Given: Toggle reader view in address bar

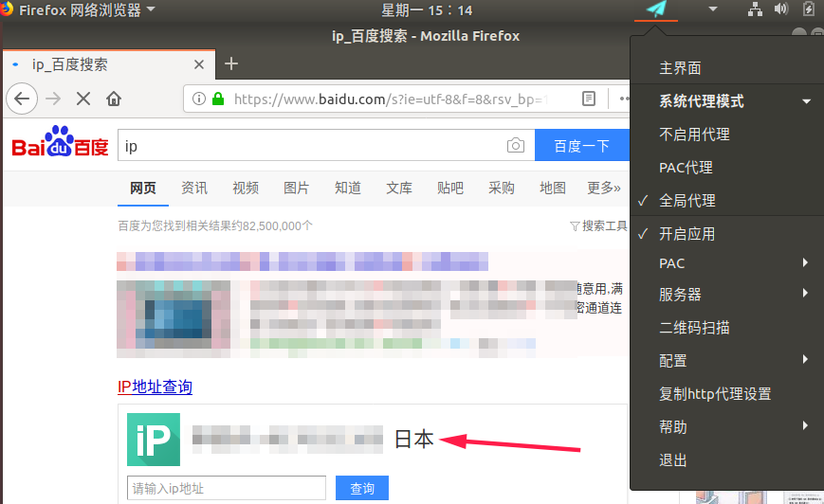Looking at the screenshot, I should [x=589, y=99].
